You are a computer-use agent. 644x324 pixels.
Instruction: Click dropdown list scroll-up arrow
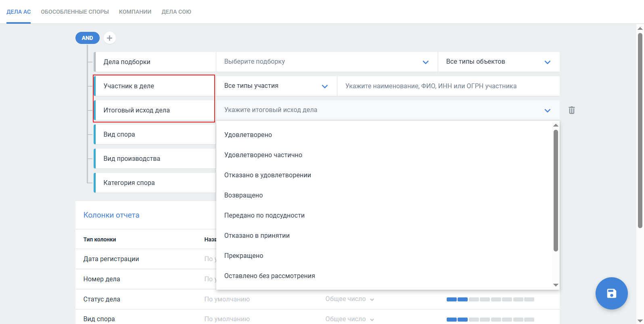[556, 125]
